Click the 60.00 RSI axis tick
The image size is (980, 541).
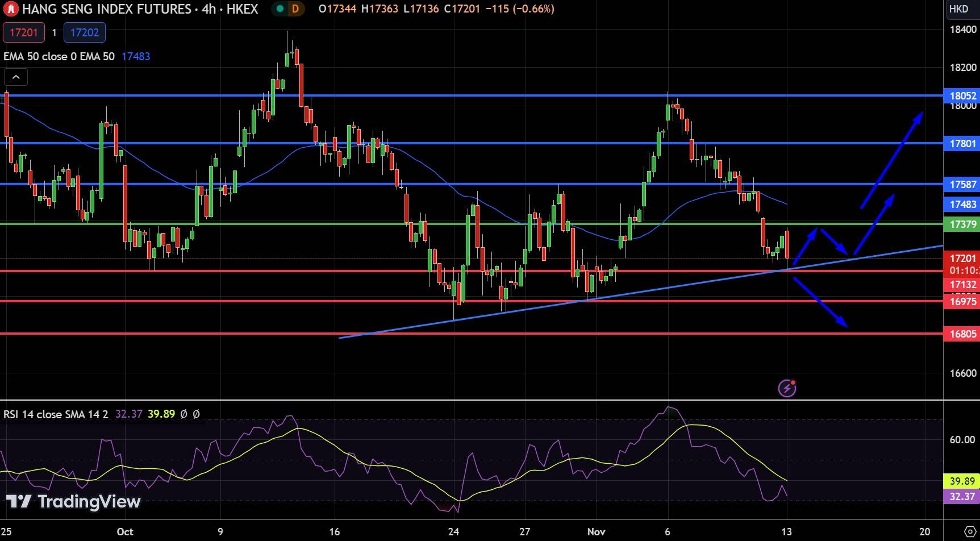(x=962, y=440)
